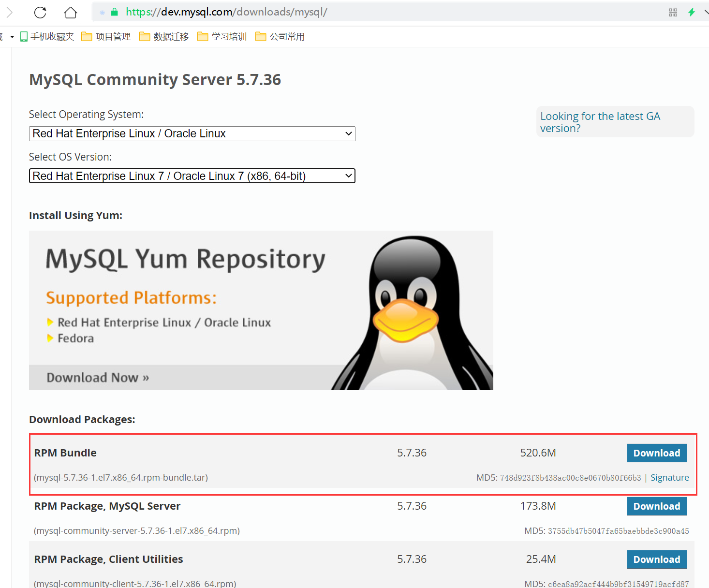This screenshot has width=709, height=588.
Task: Click the 'MySQL Community Server 5.7.36' heading
Action: click(155, 80)
